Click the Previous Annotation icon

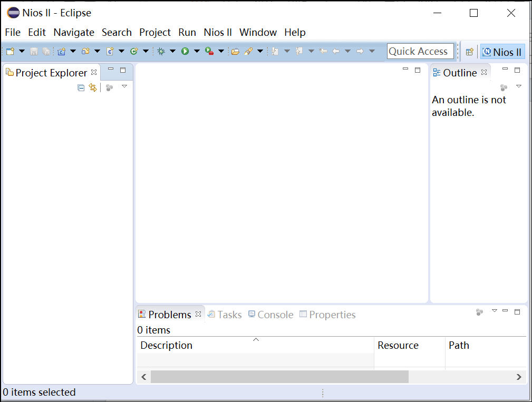(x=299, y=51)
